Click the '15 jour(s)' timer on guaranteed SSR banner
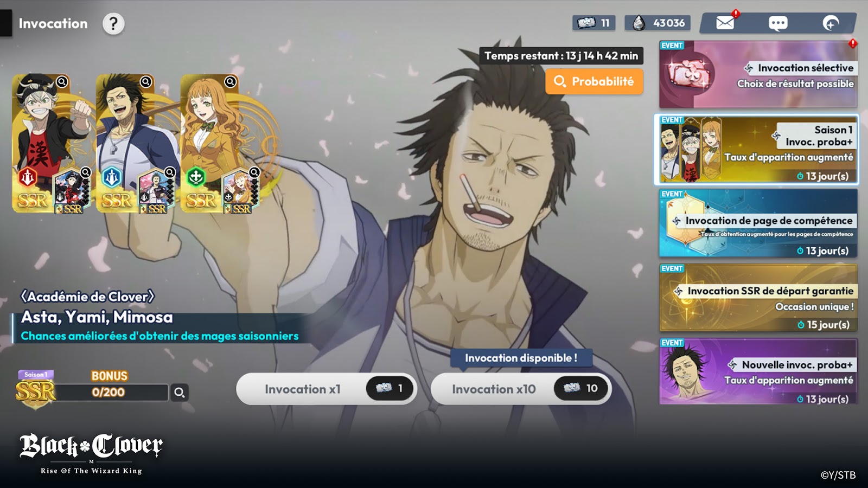 click(x=824, y=324)
